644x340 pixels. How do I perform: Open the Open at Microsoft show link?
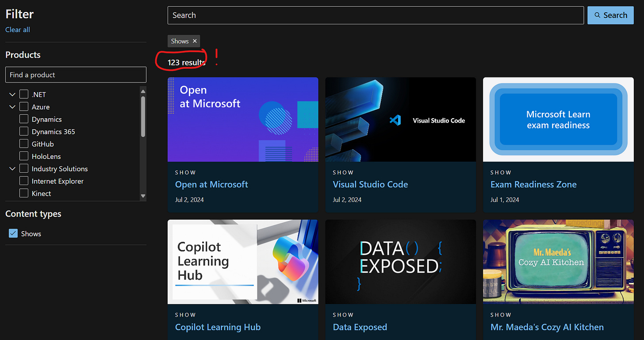coord(211,185)
